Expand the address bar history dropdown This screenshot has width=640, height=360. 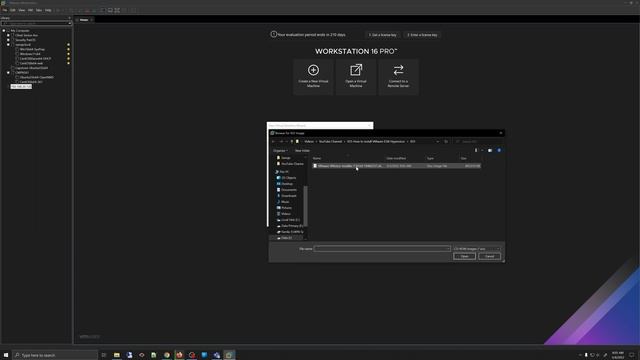click(x=438, y=142)
